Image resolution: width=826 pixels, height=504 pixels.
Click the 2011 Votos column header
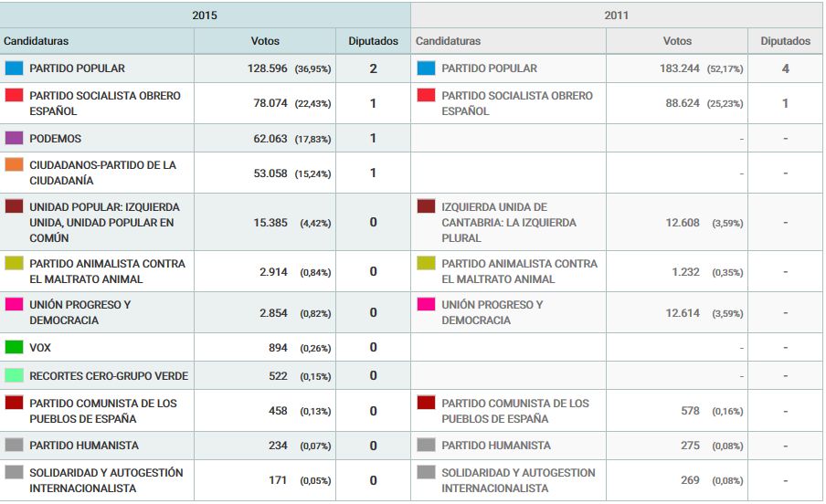point(677,41)
